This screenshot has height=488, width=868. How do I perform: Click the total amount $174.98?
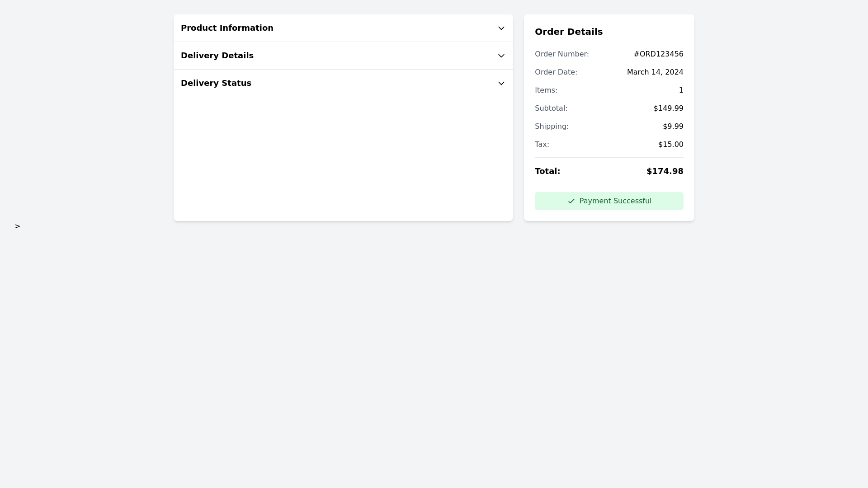(665, 171)
